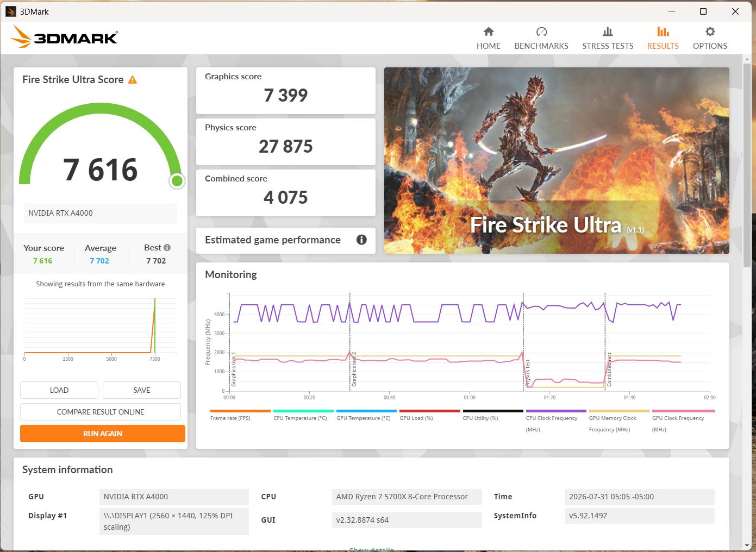The image size is (756, 552).
Task: Click the warning triangle beside Fire Strike Ultra Score
Action: [x=133, y=80]
